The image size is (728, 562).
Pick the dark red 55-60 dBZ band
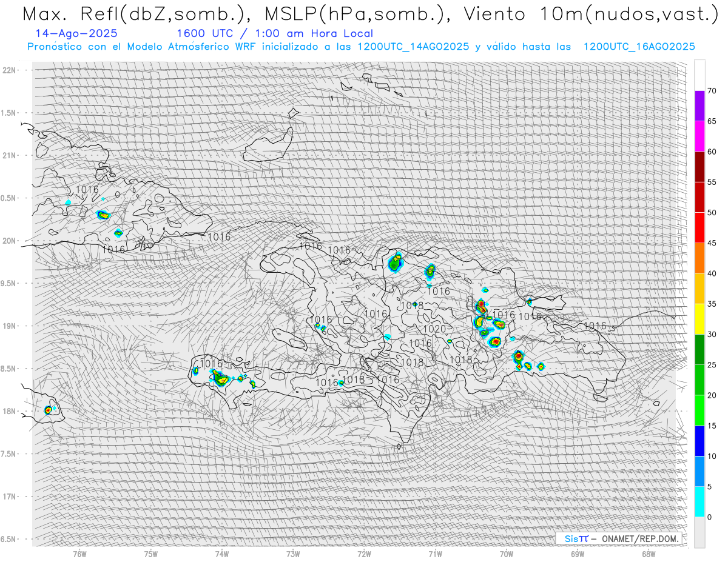[x=699, y=167]
